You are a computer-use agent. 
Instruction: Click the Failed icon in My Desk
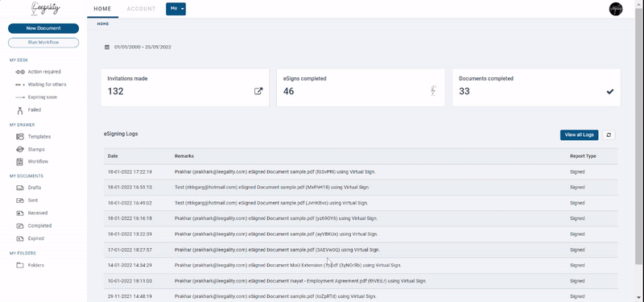click(19, 110)
